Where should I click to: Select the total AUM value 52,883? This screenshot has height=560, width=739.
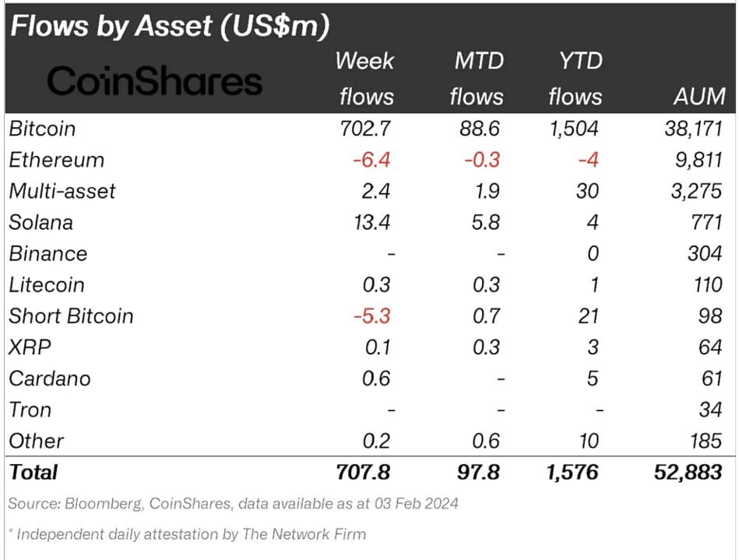(x=688, y=472)
